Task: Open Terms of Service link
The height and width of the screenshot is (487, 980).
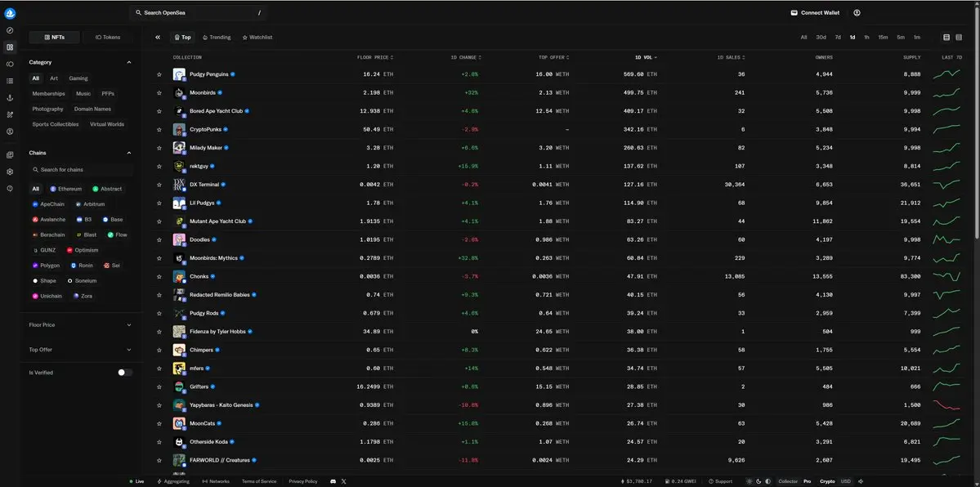Action: 259,481
